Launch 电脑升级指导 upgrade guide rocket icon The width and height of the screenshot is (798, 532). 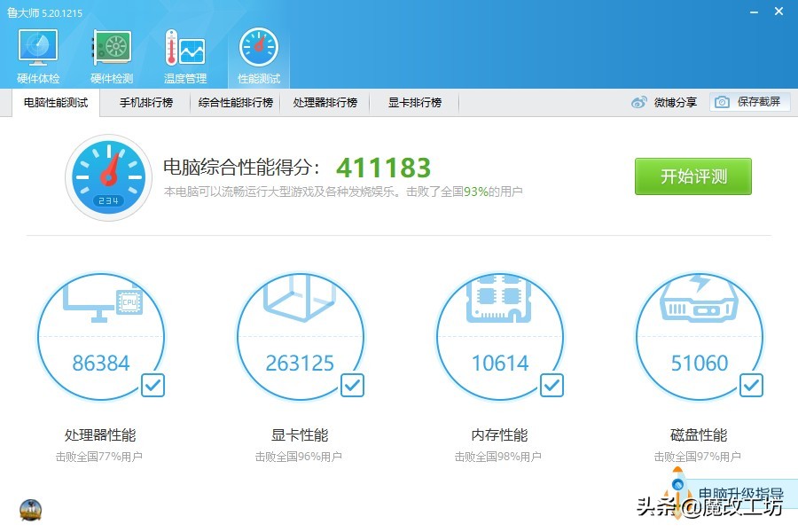coord(678,488)
